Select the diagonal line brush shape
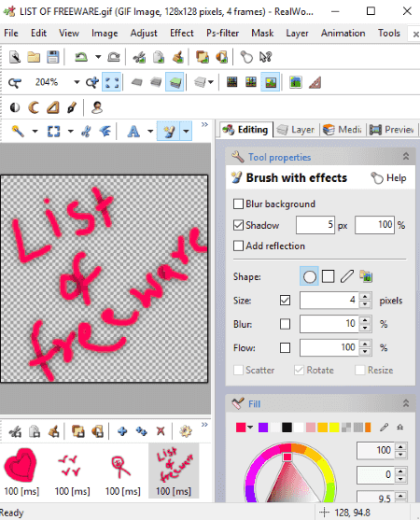This screenshot has height=520, width=420. coord(347,276)
